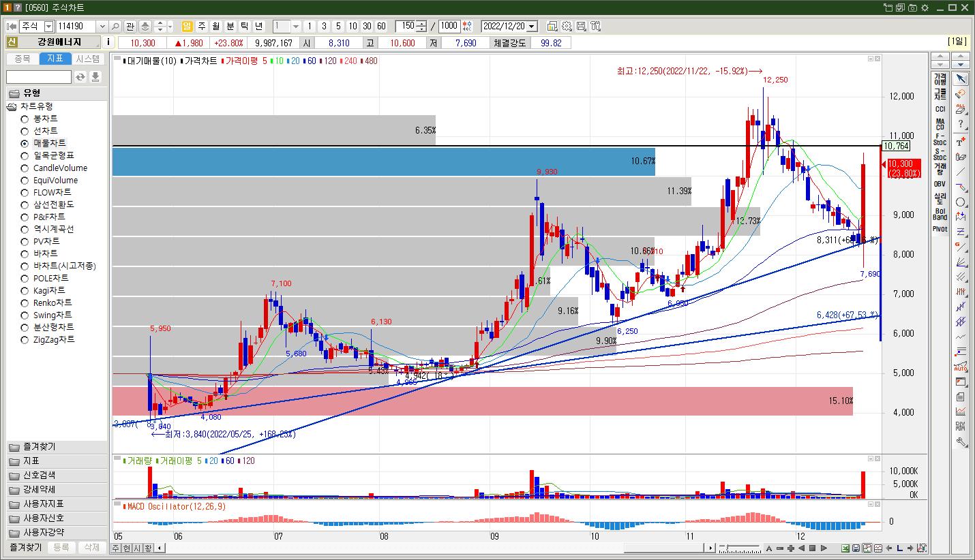Switch to the 종목 tab

[22, 59]
